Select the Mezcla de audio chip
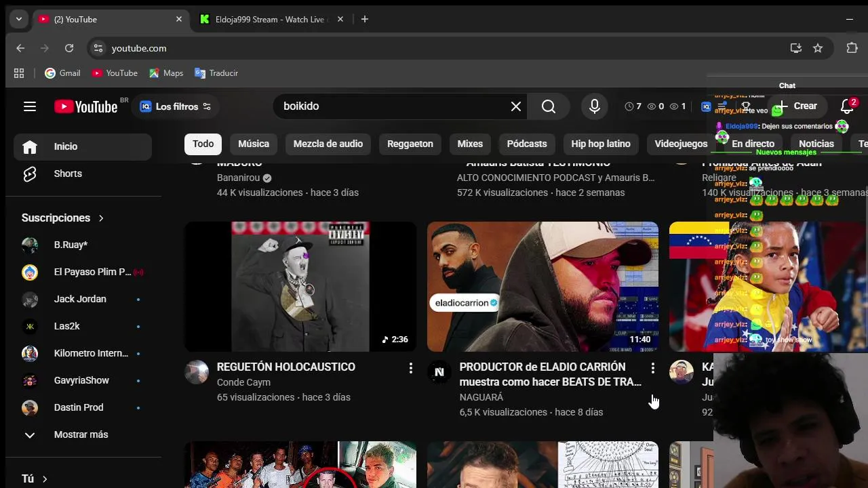The height and width of the screenshot is (488, 868). [328, 144]
